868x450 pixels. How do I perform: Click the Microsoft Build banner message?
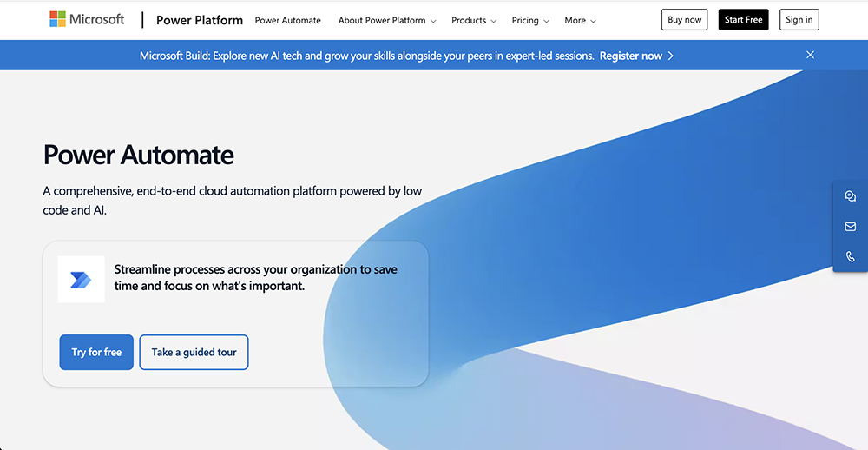click(x=367, y=56)
